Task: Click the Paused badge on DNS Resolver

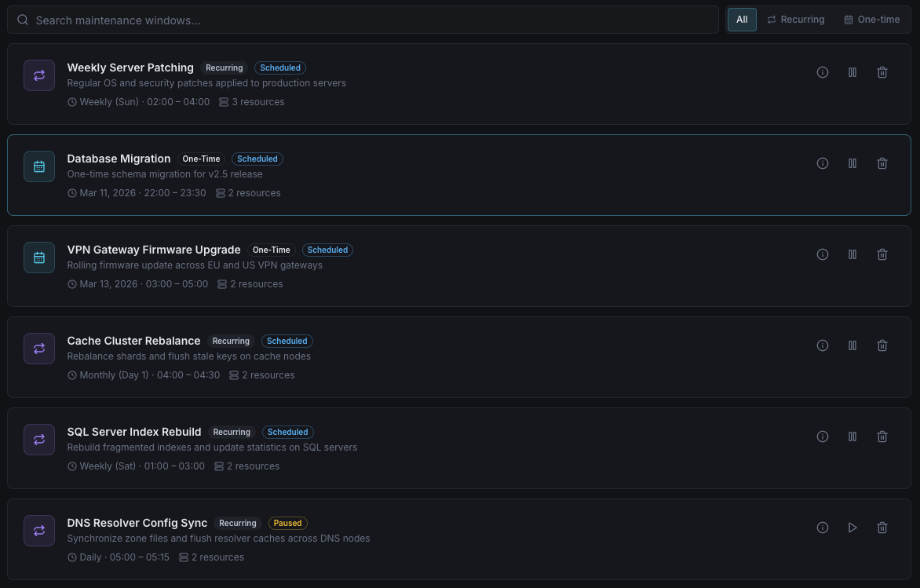Action: pos(287,523)
